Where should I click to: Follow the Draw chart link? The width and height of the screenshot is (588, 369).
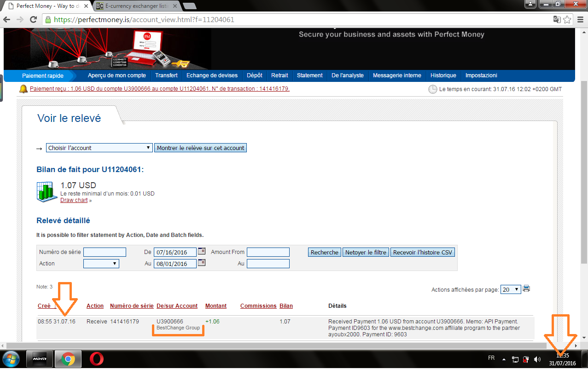coord(74,200)
